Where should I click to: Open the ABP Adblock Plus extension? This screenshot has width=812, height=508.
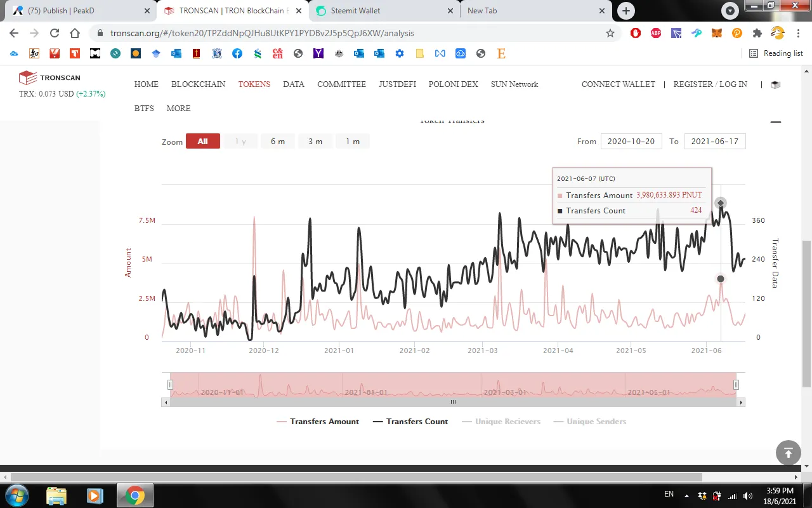(x=656, y=33)
